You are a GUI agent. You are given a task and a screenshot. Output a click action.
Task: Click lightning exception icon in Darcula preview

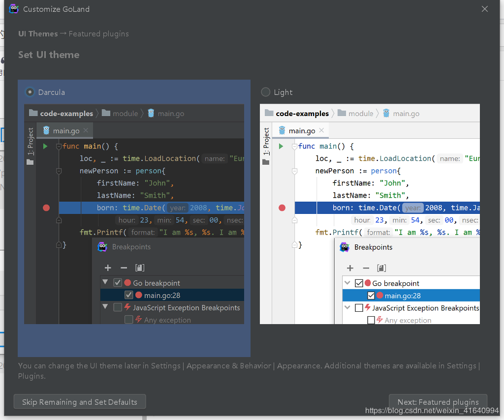[127, 307]
